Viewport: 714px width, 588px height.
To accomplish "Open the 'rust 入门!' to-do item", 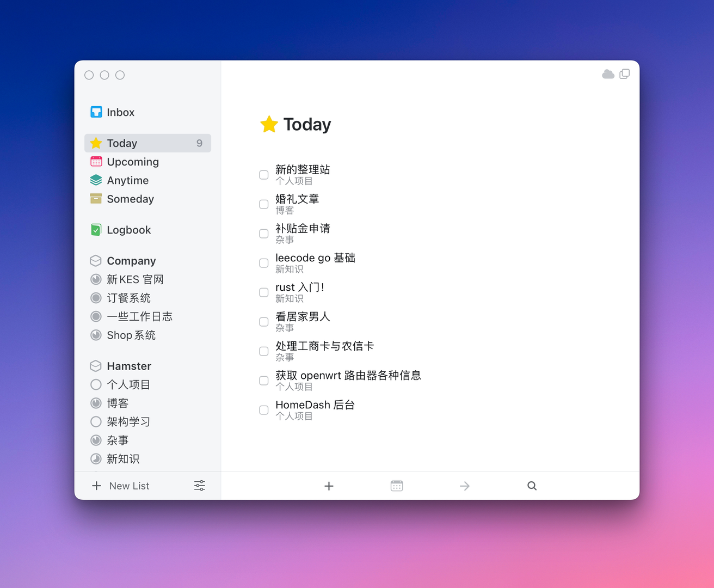I will pyautogui.click(x=300, y=287).
